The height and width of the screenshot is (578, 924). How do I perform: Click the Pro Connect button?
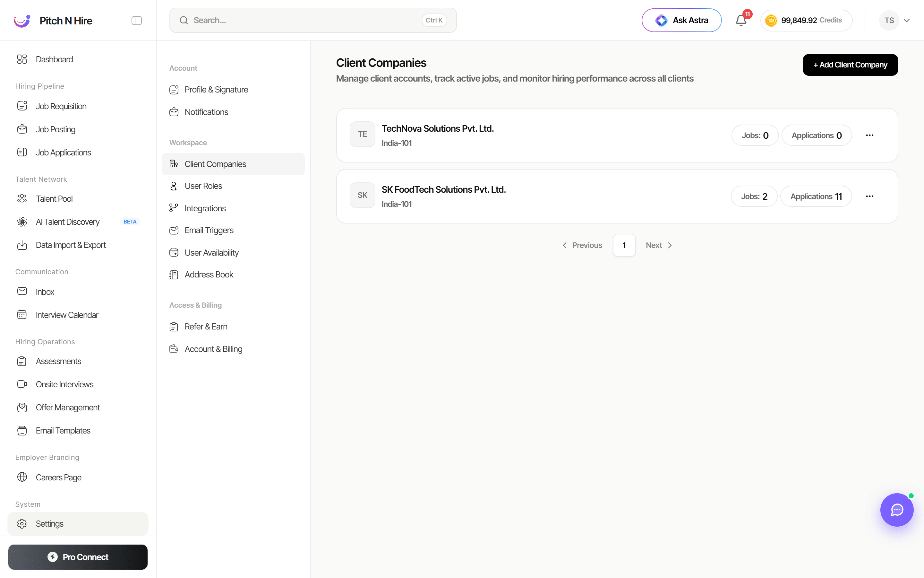78,557
